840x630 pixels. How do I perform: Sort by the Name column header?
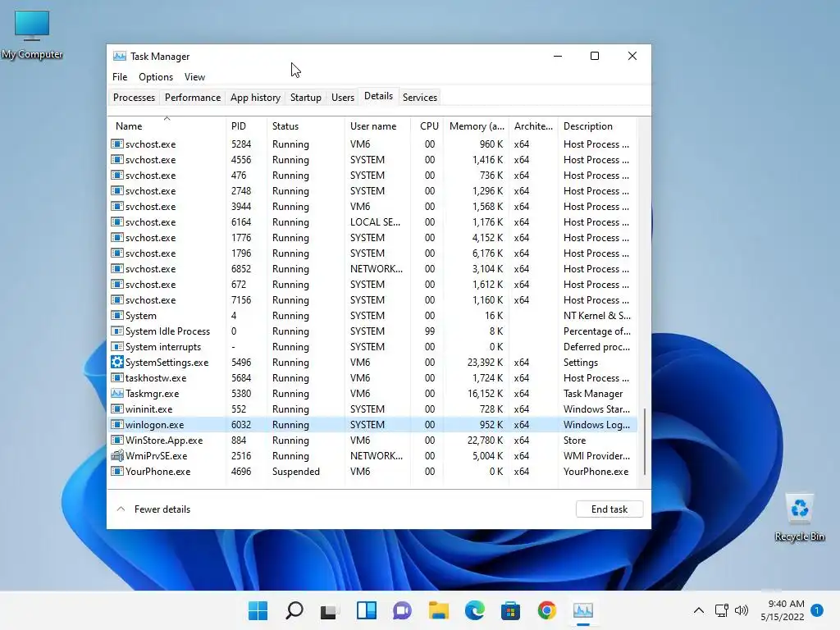(x=167, y=126)
